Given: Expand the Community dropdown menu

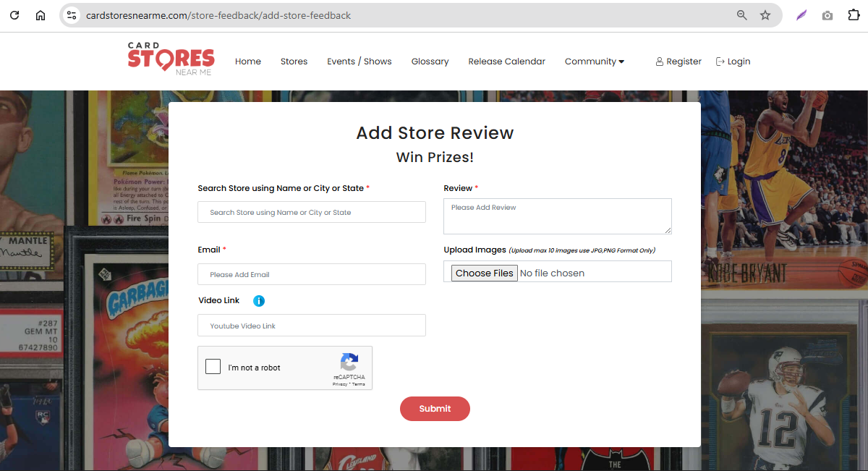Looking at the screenshot, I should [x=594, y=61].
